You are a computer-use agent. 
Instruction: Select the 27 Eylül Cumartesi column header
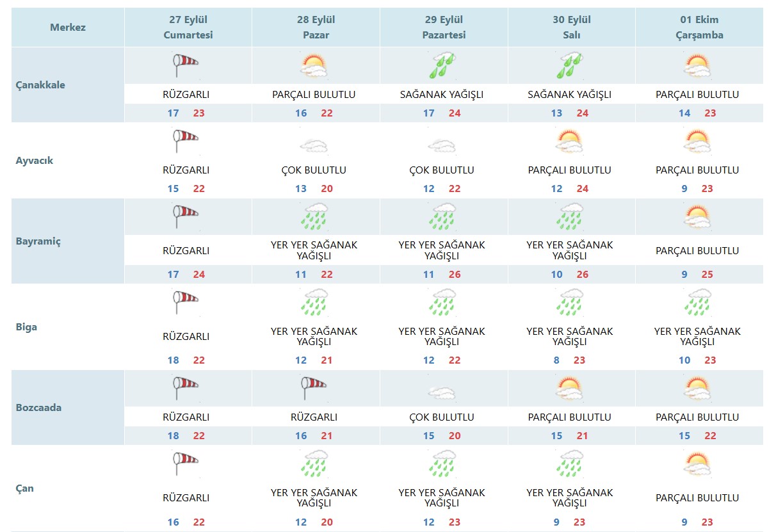pyautogui.click(x=188, y=28)
